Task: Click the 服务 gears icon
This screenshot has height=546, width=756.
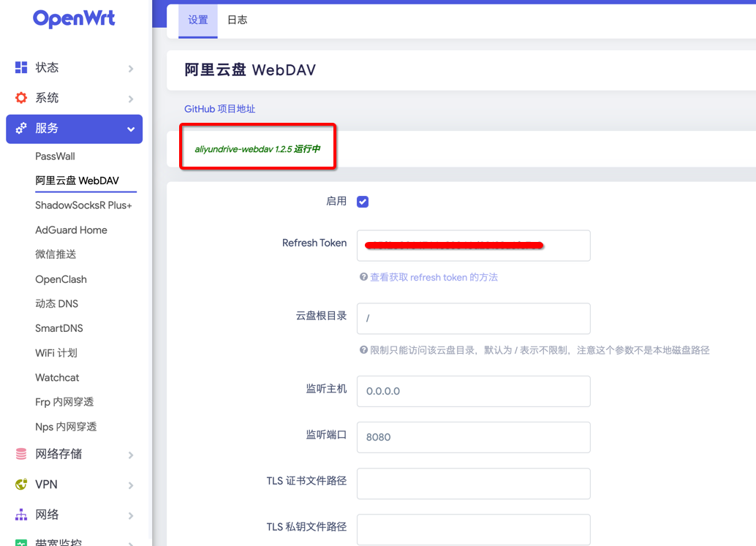Action: (x=21, y=129)
